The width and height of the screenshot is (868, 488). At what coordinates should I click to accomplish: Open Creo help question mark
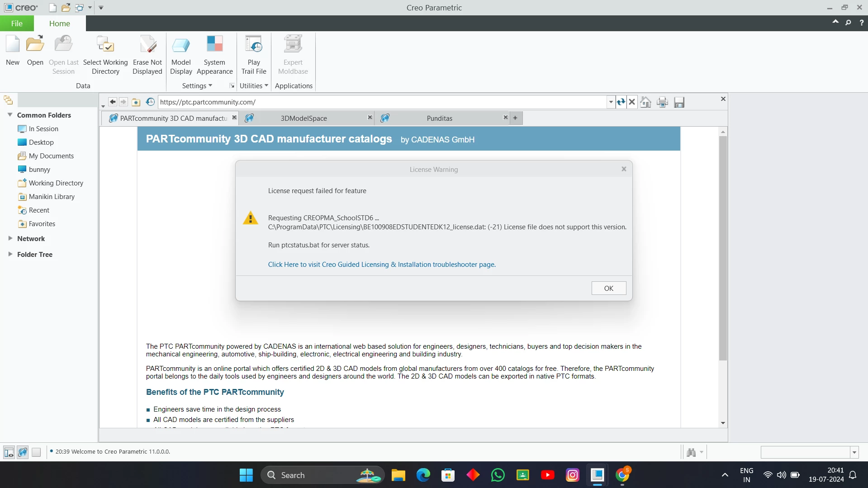coord(861,23)
